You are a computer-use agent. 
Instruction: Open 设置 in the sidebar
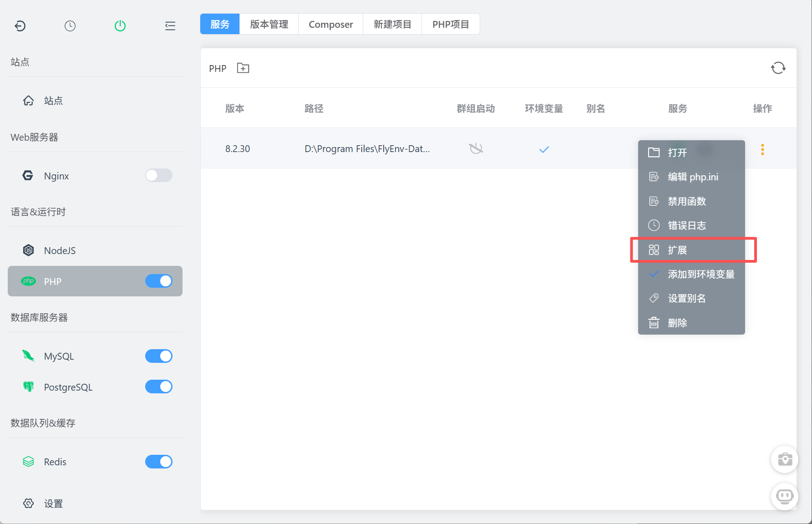[x=53, y=504]
